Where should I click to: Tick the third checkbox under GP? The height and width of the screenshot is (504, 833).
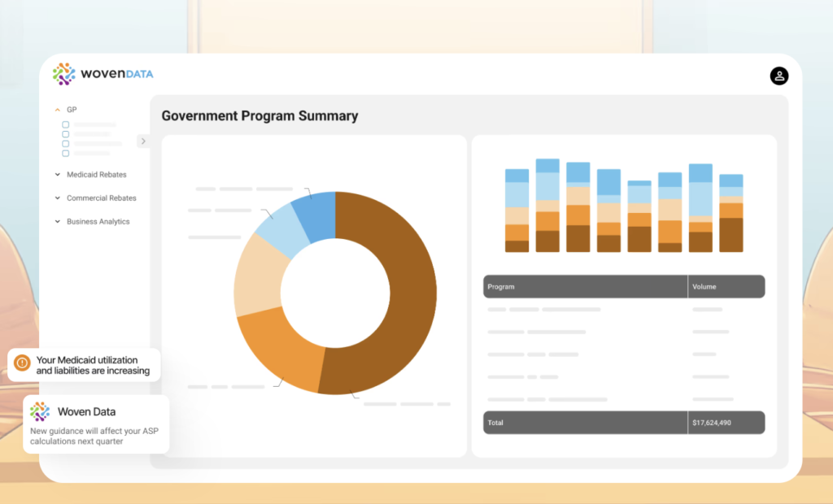65,144
